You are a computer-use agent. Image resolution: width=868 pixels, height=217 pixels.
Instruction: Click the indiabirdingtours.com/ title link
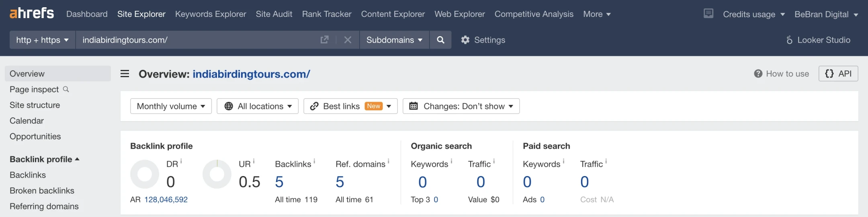click(x=252, y=74)
